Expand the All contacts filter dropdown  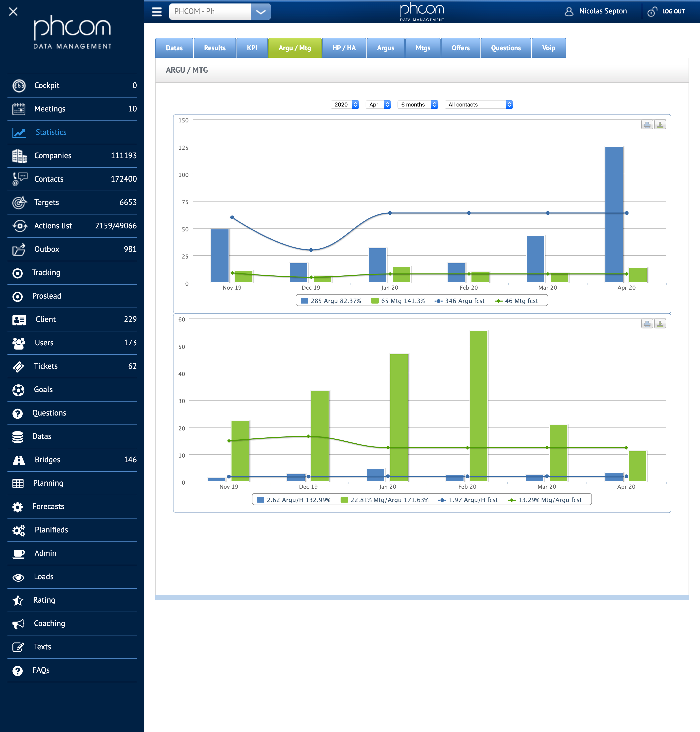(479, 105)
